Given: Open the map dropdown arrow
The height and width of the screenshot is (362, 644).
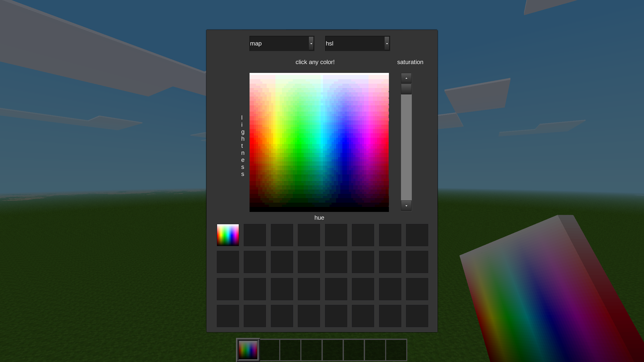Looking at the screenshot, I should click(311, 43).
